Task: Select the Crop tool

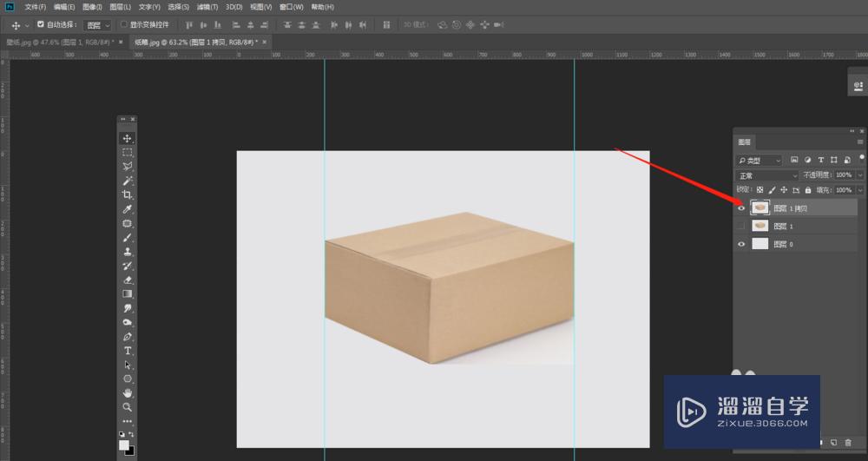Action: [x=128, y=195]
